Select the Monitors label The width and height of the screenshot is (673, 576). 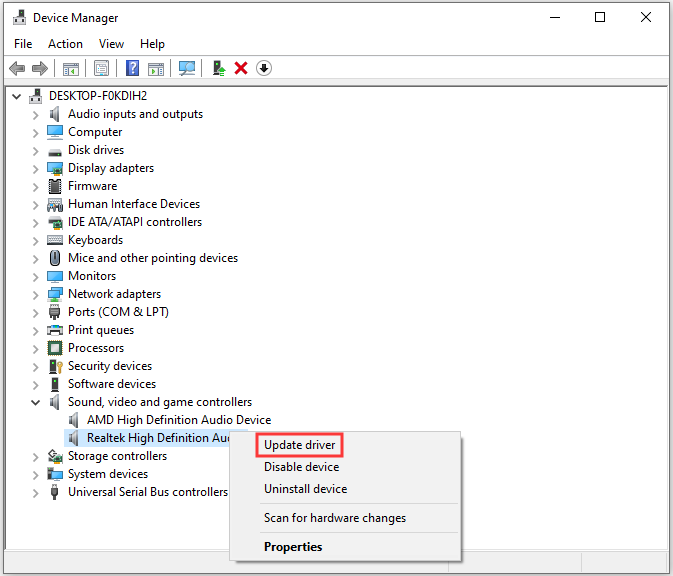click(92, 276)
